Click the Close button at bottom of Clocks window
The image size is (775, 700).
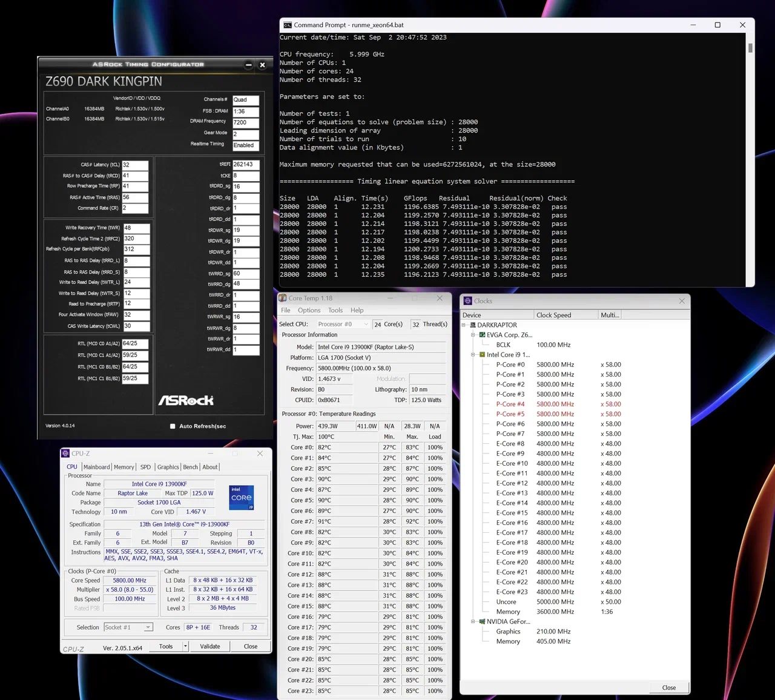tap(669, 687)
